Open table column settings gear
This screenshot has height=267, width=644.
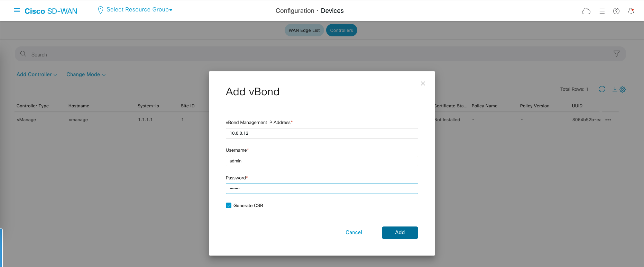tap(623, 89)
